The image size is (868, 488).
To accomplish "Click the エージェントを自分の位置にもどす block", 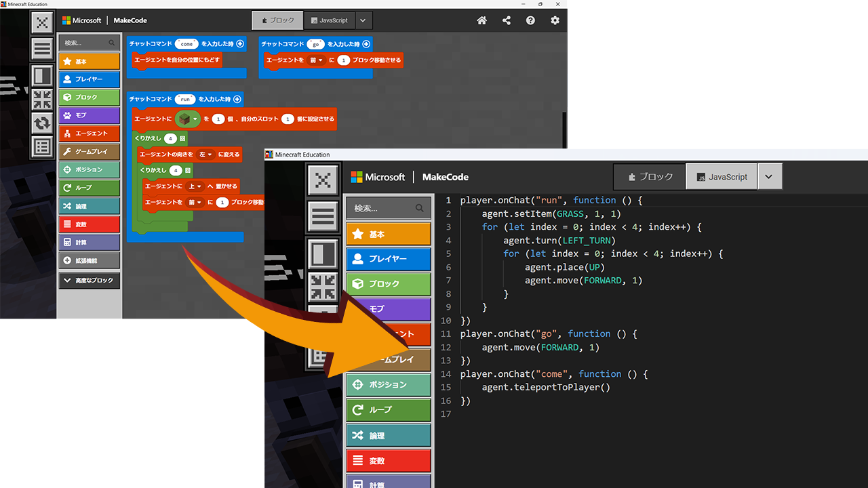I will pyautogui.click(x=177, y=60).
